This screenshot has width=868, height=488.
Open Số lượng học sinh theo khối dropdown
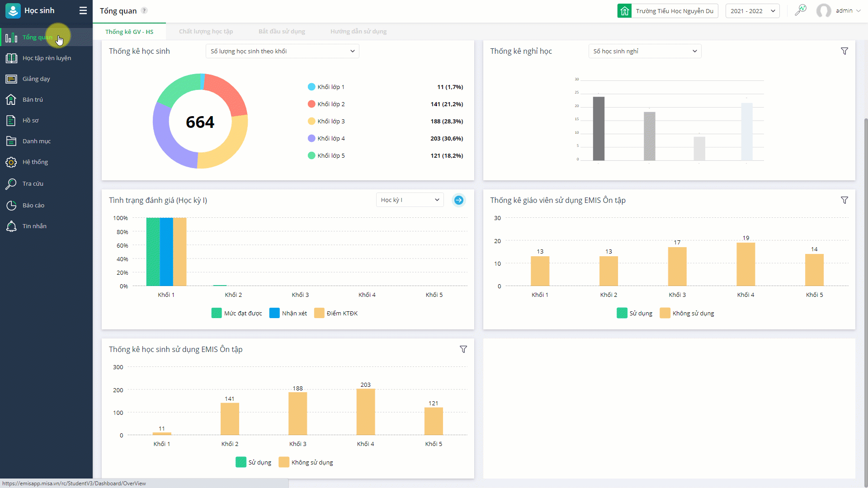click(x=282, y=51)
